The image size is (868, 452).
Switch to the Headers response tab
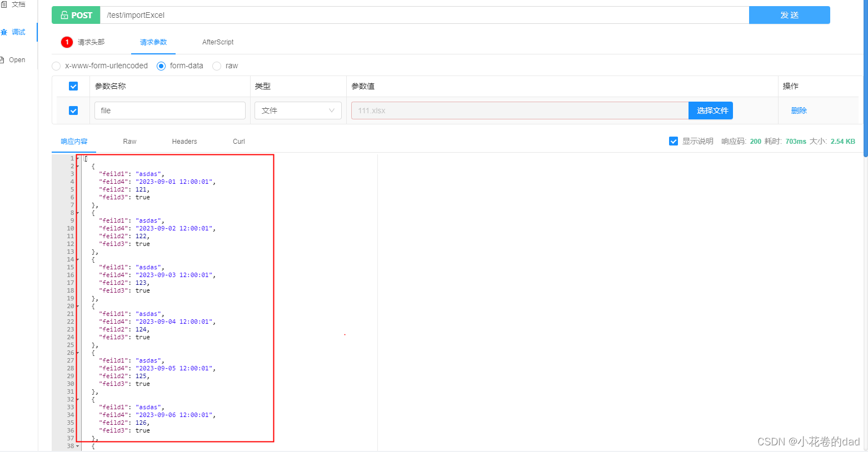(184, 142)
